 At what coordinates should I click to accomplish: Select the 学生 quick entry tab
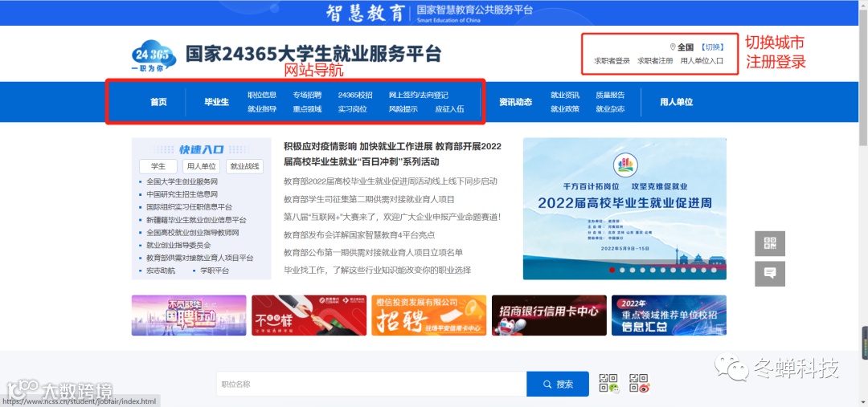coord(158,166)
